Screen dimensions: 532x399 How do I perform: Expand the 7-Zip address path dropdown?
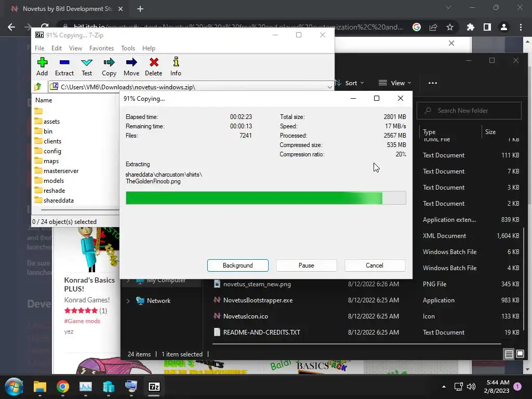(x=329, y=87)
